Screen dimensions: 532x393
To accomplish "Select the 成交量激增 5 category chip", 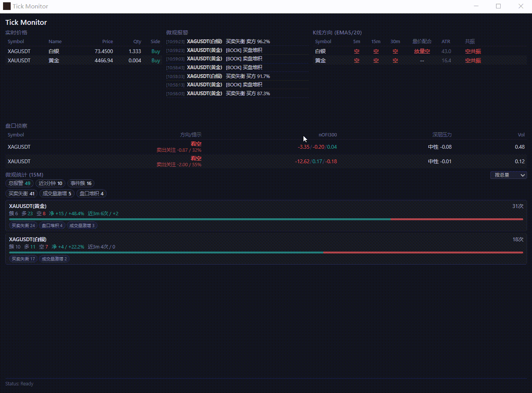I will click(57, 194).
